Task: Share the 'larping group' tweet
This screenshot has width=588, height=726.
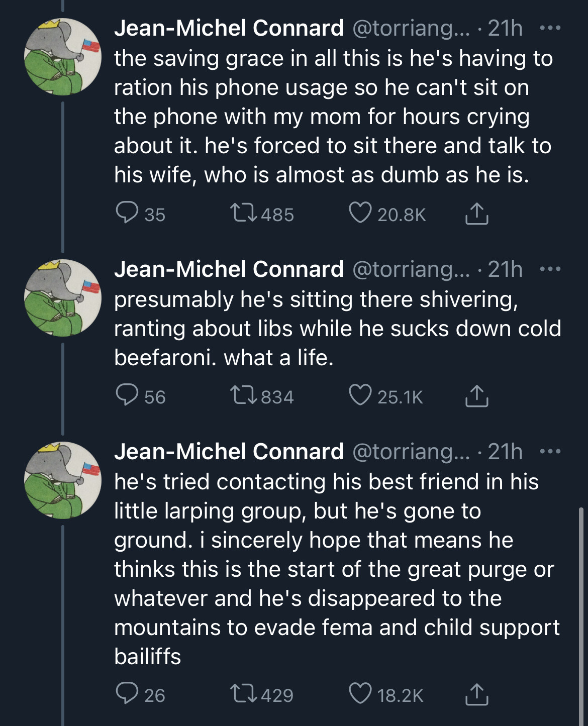Action: coord(476,694)
